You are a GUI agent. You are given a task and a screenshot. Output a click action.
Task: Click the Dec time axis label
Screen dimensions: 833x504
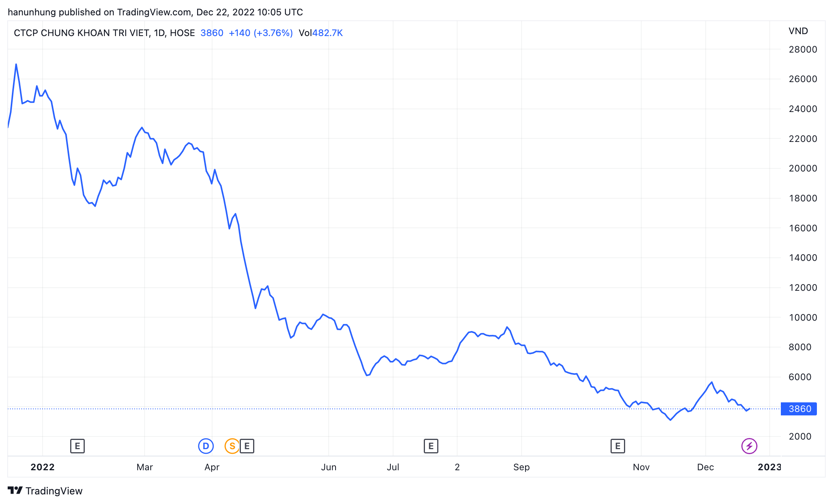tap(706, 467)
